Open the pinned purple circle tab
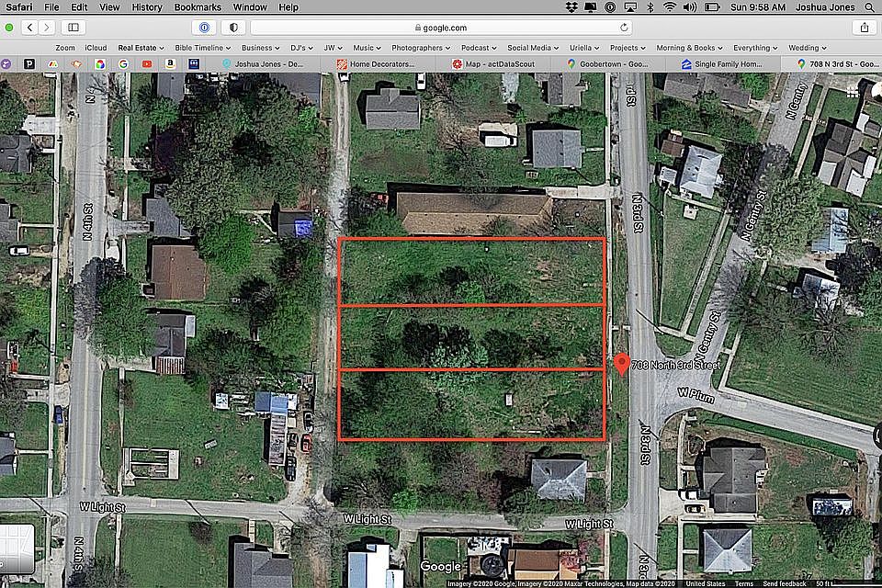882x588 pixels. tap(6, 64)
